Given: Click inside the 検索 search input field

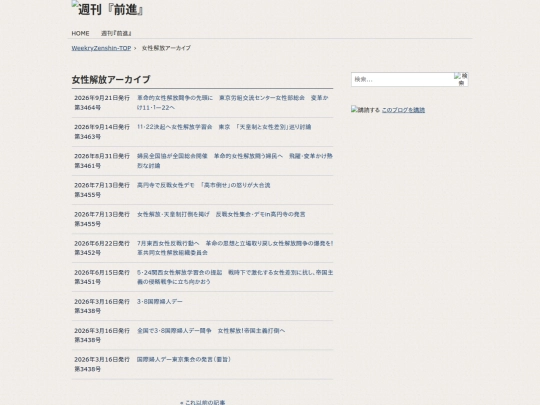Looking at the screenshot, I should click(402, 79).
